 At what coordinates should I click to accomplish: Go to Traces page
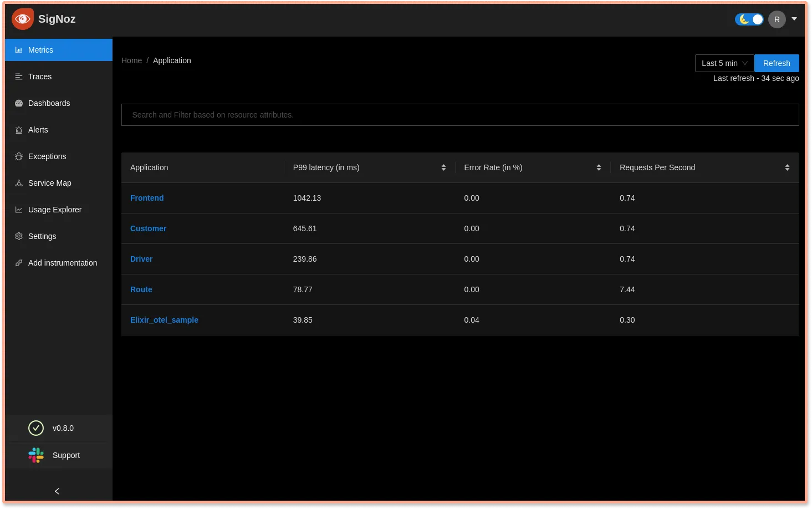(59, 77)
